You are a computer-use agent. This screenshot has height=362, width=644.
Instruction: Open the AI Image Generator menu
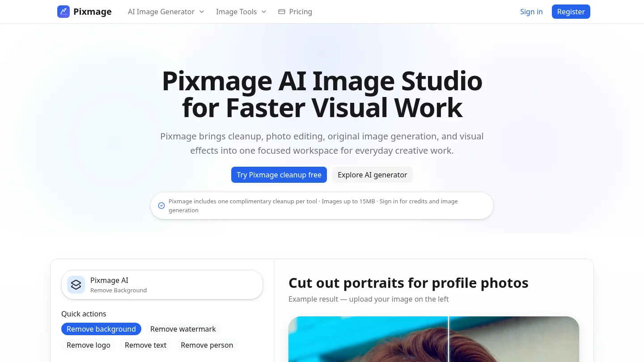pyautogui.click(x=166, y=12)
